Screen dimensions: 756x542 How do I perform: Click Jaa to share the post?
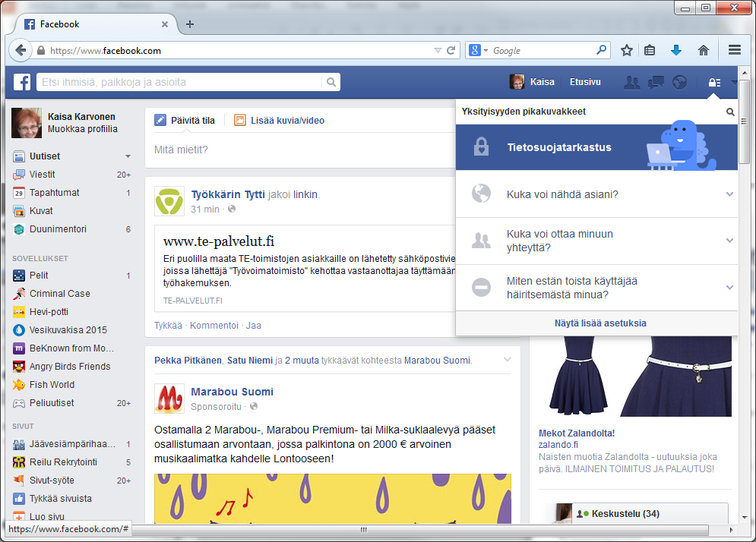(x=254, y=326)
